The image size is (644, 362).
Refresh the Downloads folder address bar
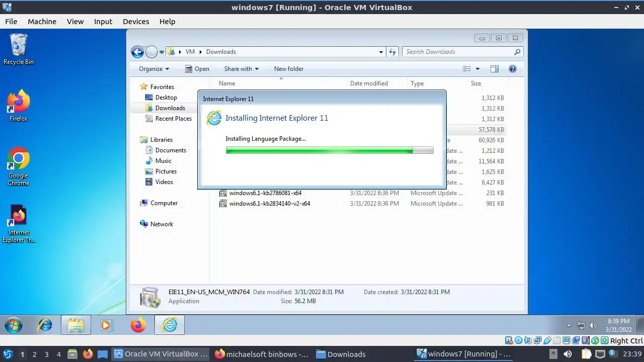[393, 52]
